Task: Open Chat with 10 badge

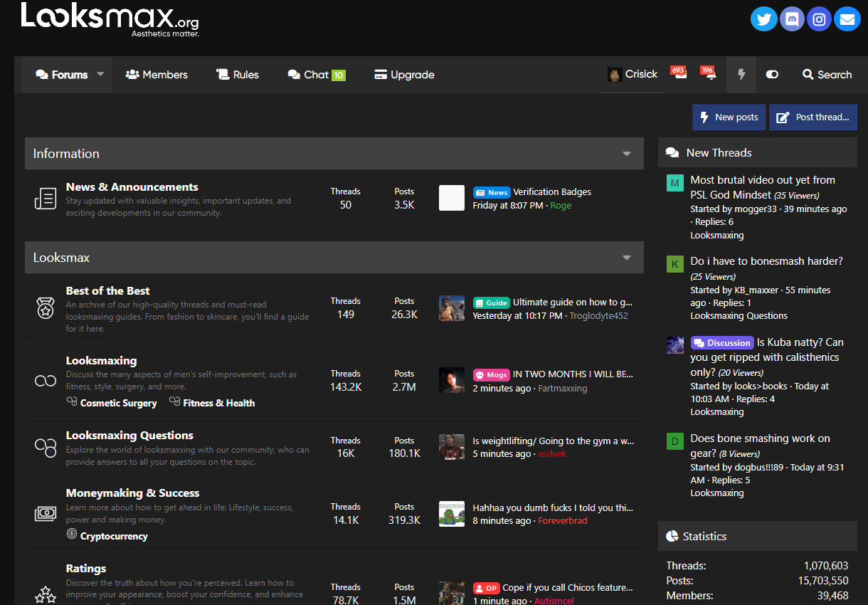Action: point(316,75)
